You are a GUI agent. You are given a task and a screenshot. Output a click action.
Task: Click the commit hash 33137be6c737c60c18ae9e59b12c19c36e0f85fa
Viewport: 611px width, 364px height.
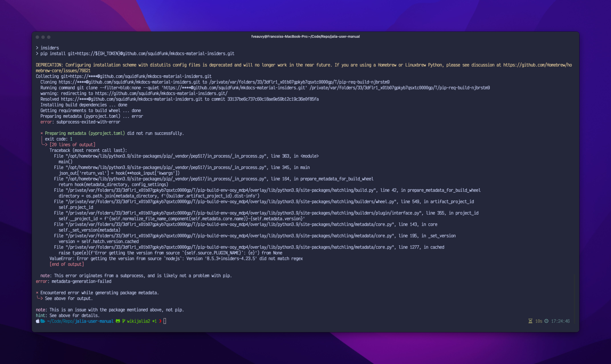(273, 99)
